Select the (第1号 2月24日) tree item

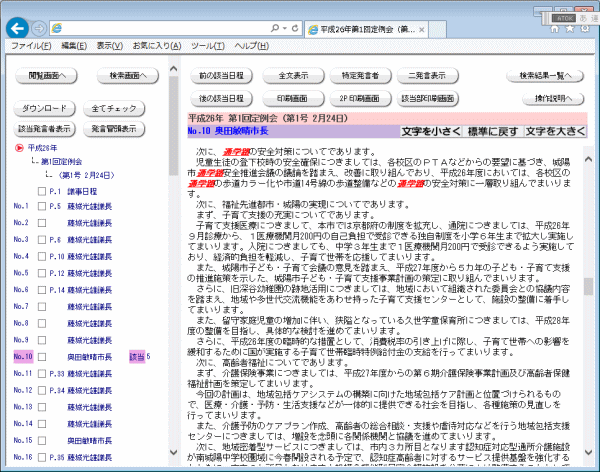click(86, 175)
